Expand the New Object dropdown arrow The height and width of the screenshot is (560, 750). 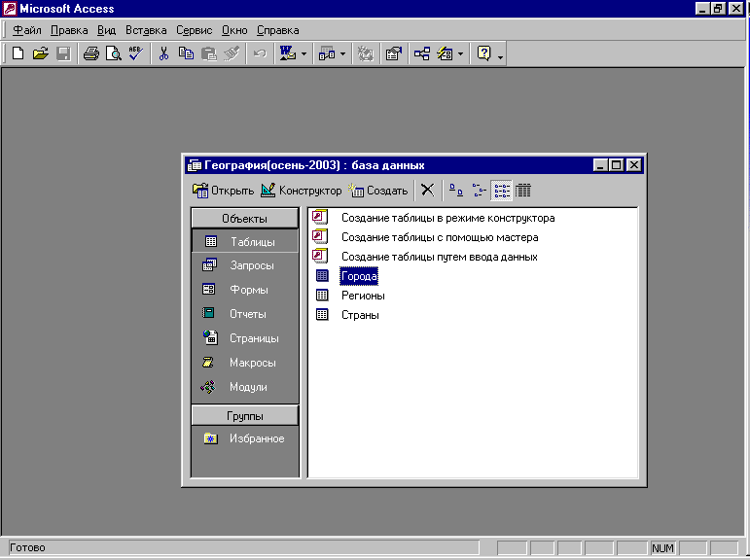coord(460,53)
